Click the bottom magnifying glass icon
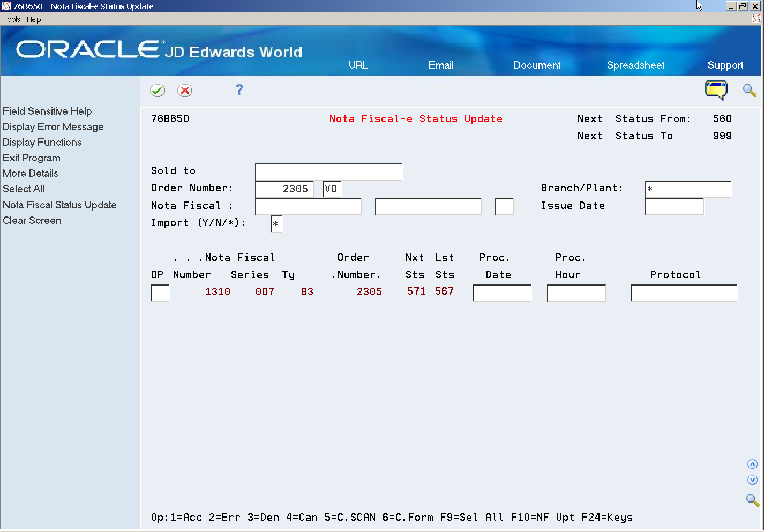Image resolution: width=764 pixels, height=532 pixels. pos(752,500)
